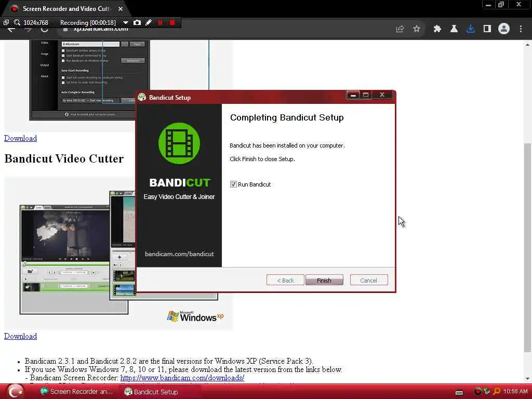The height and width of the screenshot is (399, 532).
Task: Click the Bandicut Video Cutter heading
Action: (x=64, y=158)
